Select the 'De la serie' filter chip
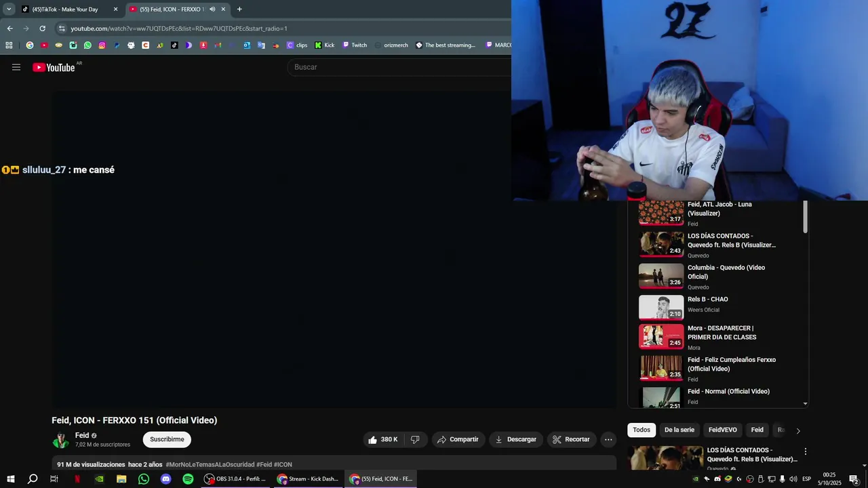This screenshot has width=868, height=488. click(x=679, y=430)
